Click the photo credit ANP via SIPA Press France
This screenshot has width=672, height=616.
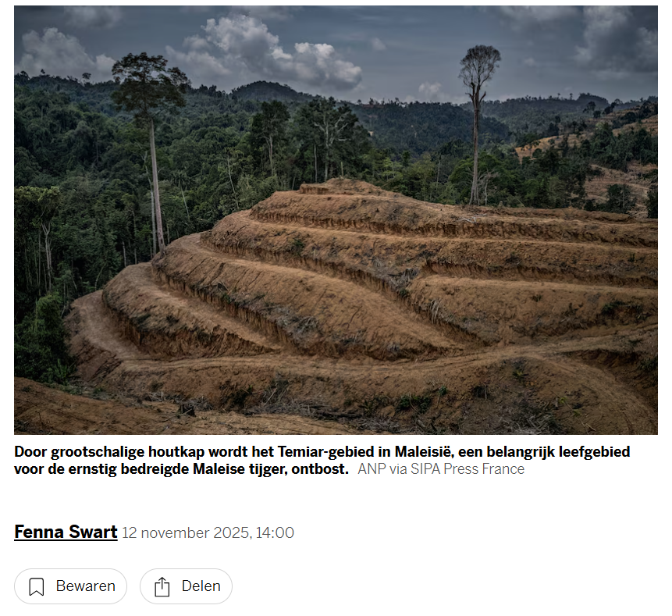click(441, 469)
